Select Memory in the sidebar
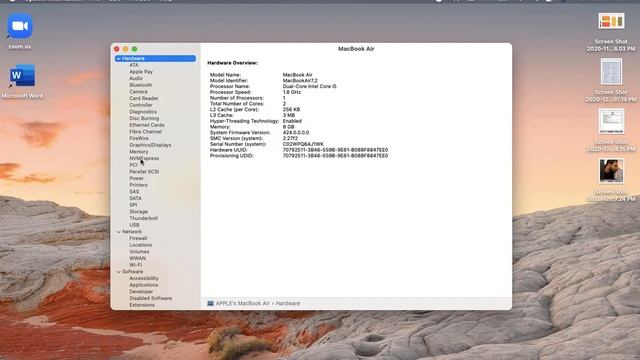Viewport: 640px width, 360px height. pos(139,152)
